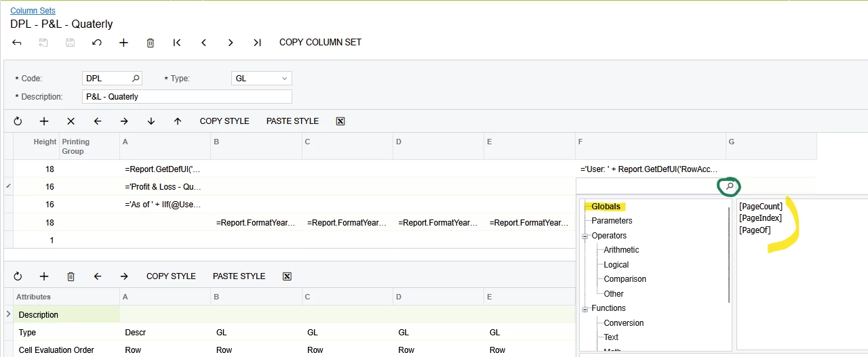Image resolution: width=868 pixels, height=357 pixels.
Task: Open Column Sets breadcrumb link
Action: (33, 11)
